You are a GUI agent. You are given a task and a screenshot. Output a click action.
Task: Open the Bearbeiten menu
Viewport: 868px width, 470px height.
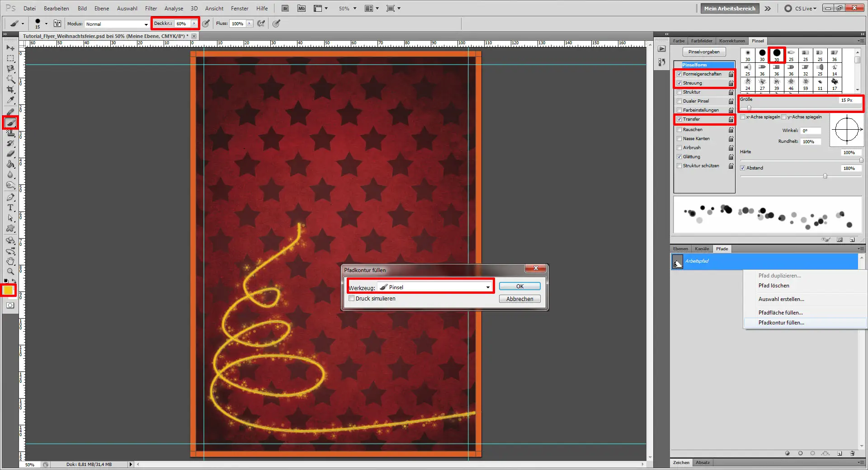coord(57,8)
